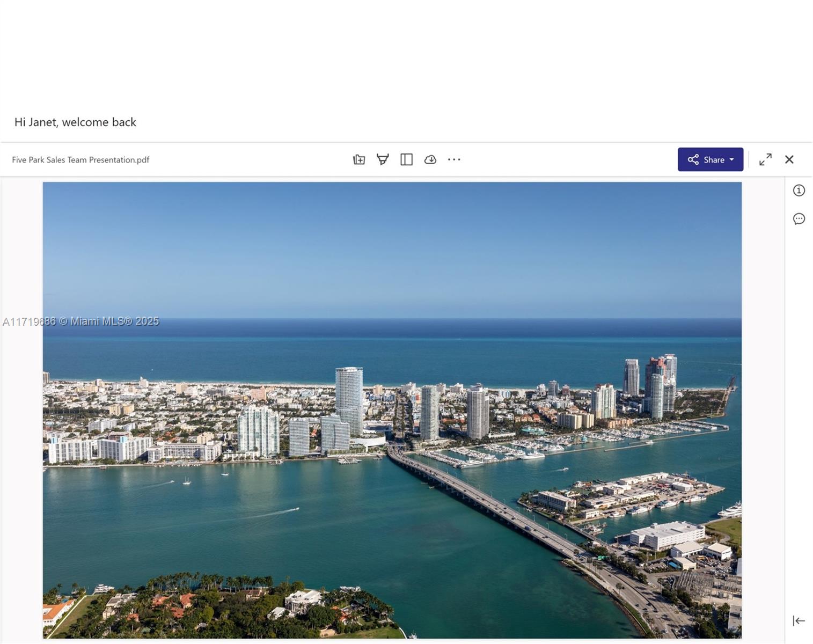The width and height of the screenshot is (813, 644).
Task: Click the blue Share button
Action: 711,159
